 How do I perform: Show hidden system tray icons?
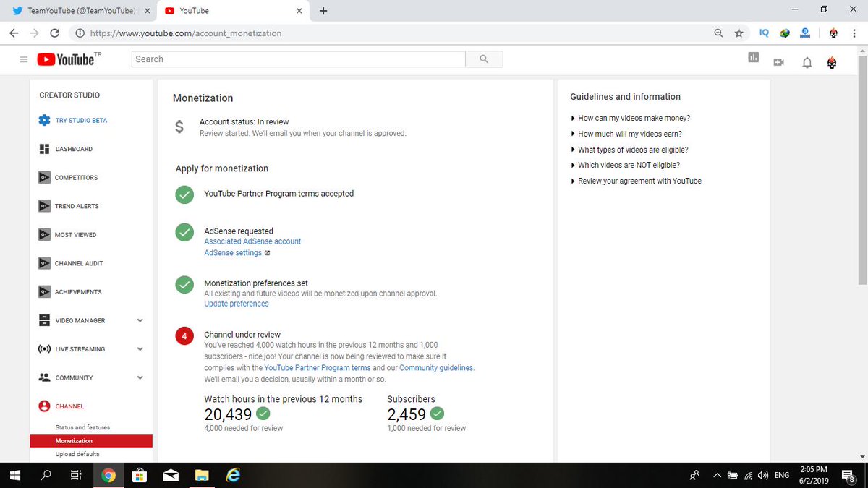tap(717, 476)
